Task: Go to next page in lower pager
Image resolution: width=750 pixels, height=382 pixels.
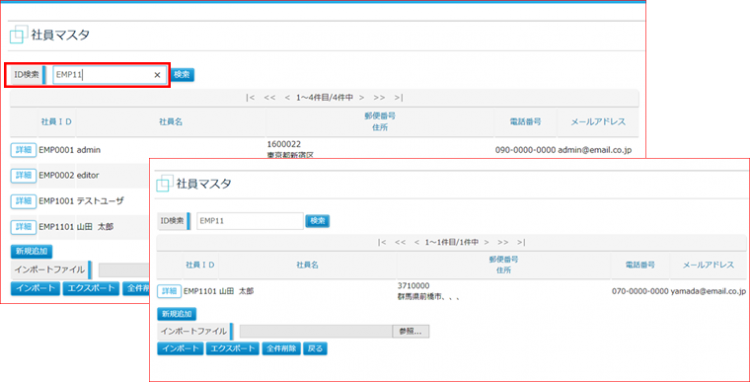Action: point(486,242)
